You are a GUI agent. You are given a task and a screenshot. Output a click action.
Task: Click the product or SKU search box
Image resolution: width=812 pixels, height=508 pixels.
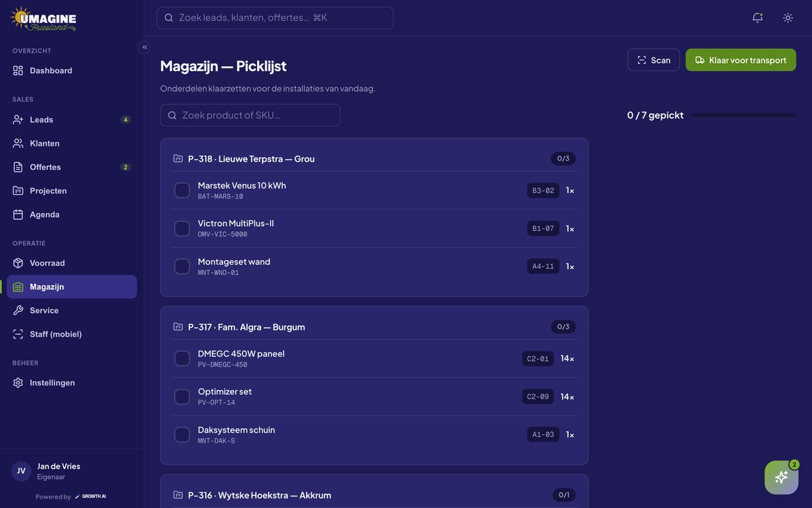pyautogui.click(x=250, y=115)
